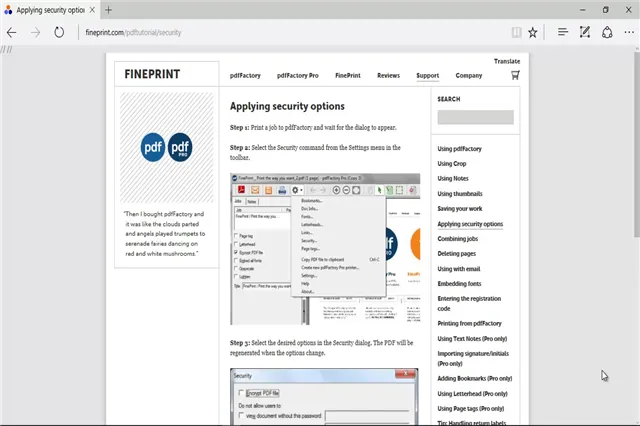Open the Embedding fonts link
Image resolution: width=640 pixels, height=426 pixels.
coord(459,284)
